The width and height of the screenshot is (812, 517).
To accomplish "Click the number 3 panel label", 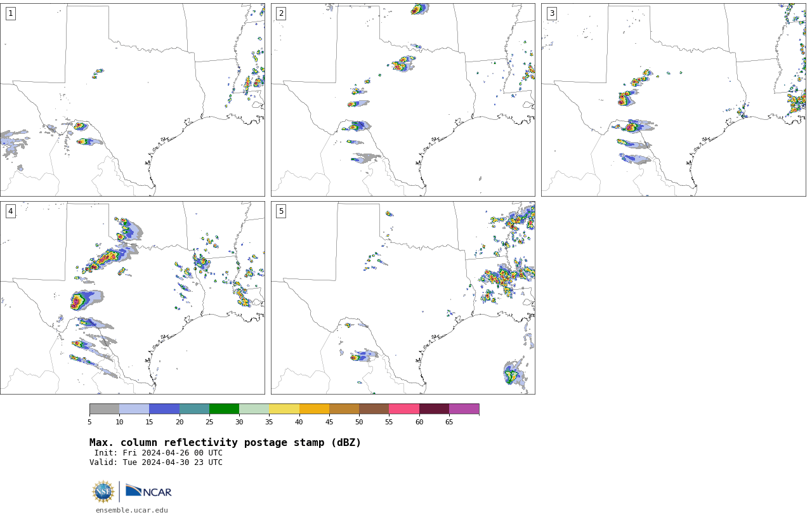I will 551,13.
